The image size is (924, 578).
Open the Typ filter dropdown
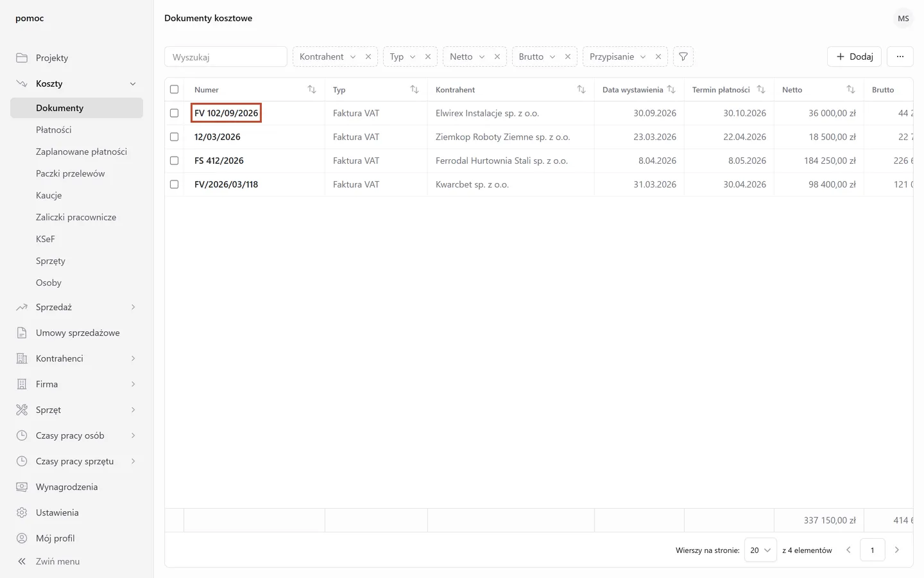(402, 57)
